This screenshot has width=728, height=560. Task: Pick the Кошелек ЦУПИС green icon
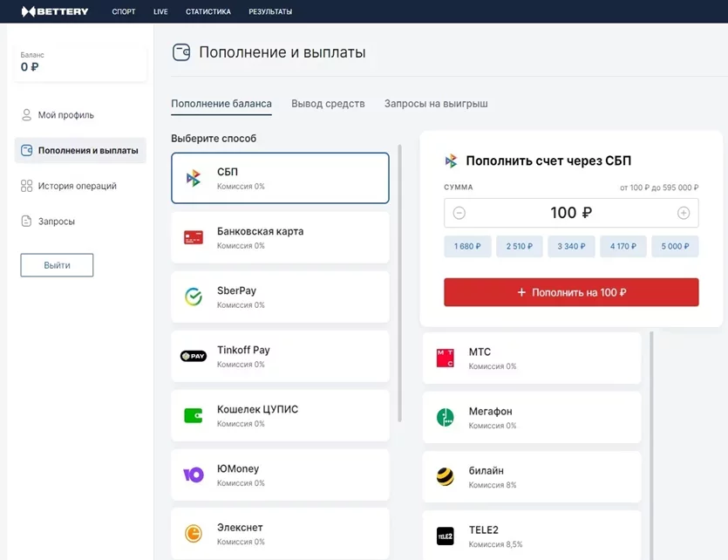click(193, 415)
